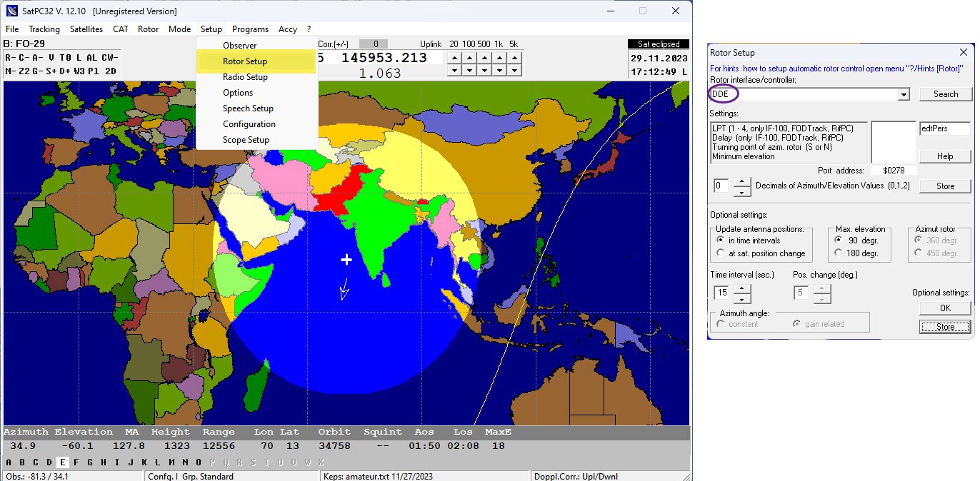Toggle the R- rotor control indicator

11,58
